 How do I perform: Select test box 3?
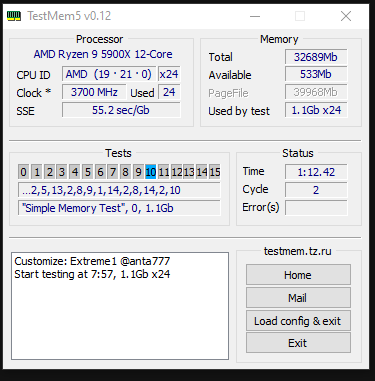coord(62,172)
